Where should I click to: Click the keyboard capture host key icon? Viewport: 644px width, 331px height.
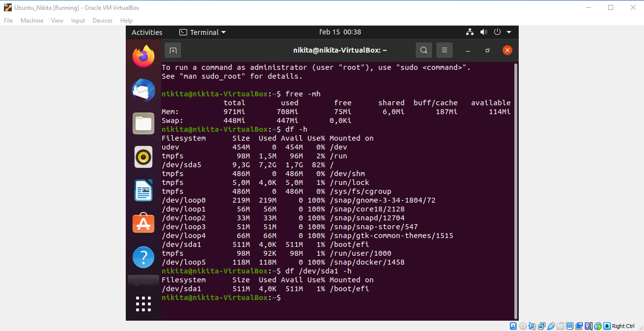click(607, 326)
